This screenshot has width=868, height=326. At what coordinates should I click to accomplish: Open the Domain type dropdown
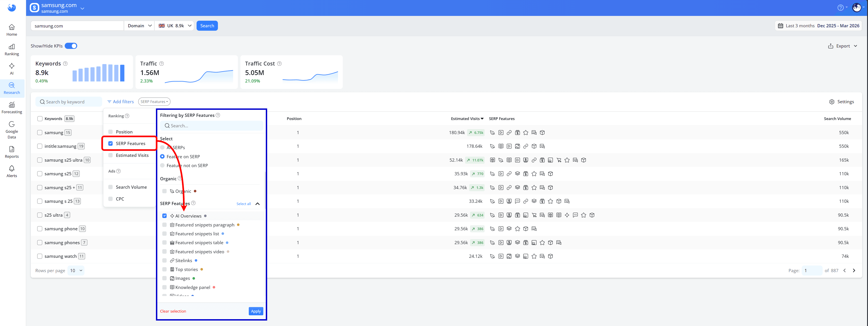pyautogui.click(x=139, y=25)
